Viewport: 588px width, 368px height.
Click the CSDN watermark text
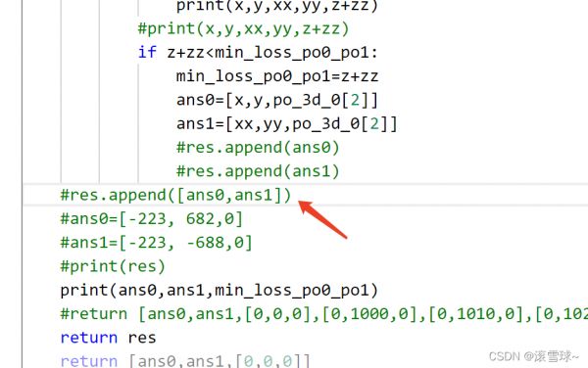(x=534, y=356)
